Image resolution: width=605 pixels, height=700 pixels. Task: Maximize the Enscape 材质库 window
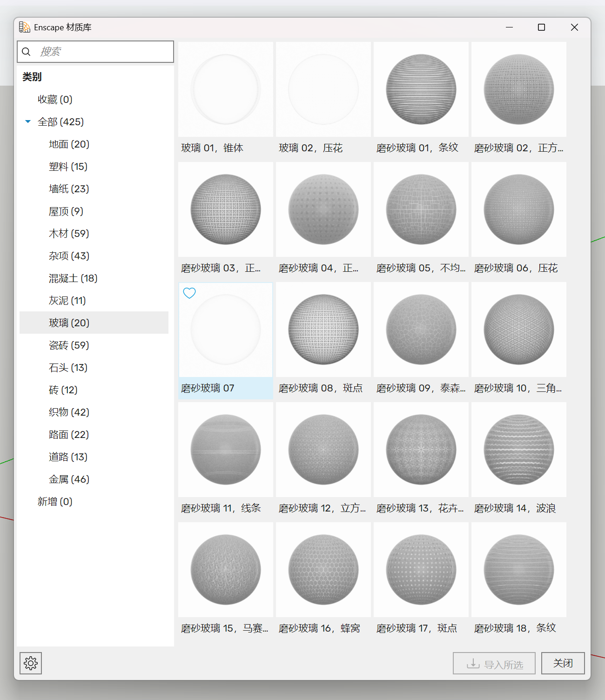click(x=541, y=27)
